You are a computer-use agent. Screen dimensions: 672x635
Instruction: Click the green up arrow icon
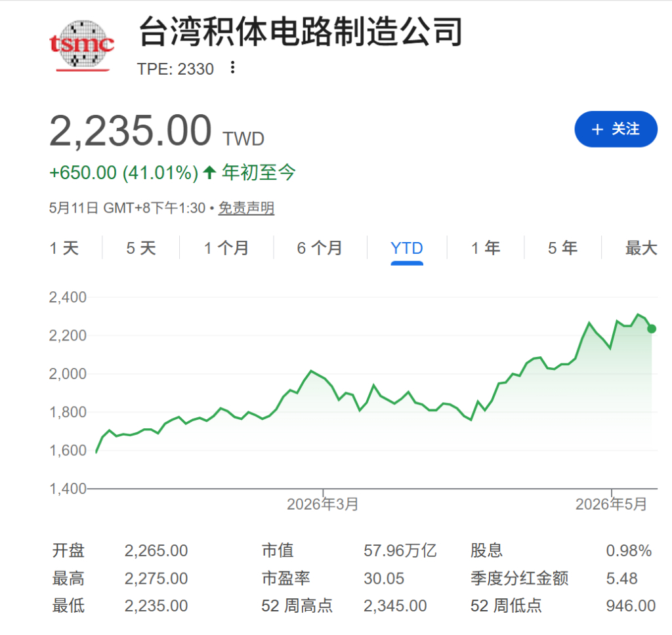click(209, 173)
